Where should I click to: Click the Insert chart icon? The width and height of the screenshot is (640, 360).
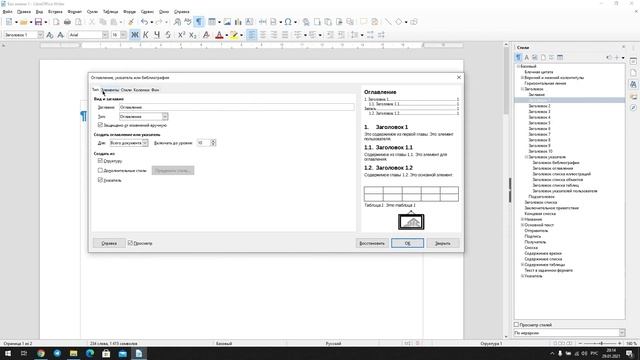(238, 22)
